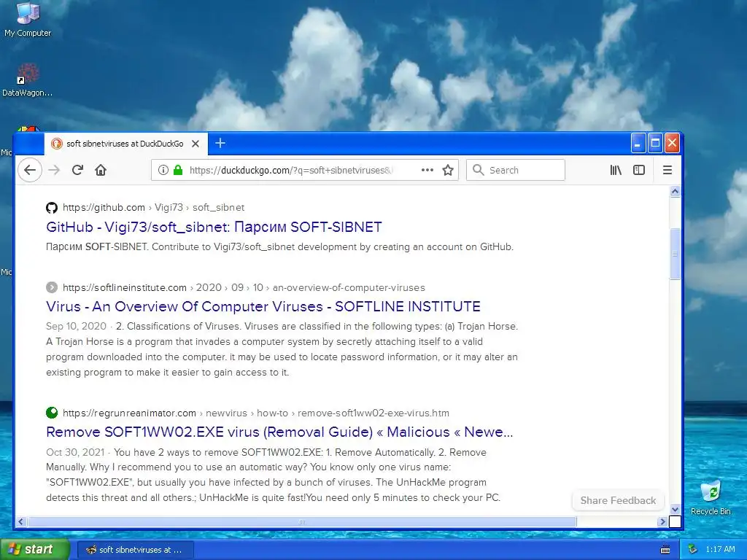
Task: Click horizontal scrollbar right arrow
Action: click(662, 522)
